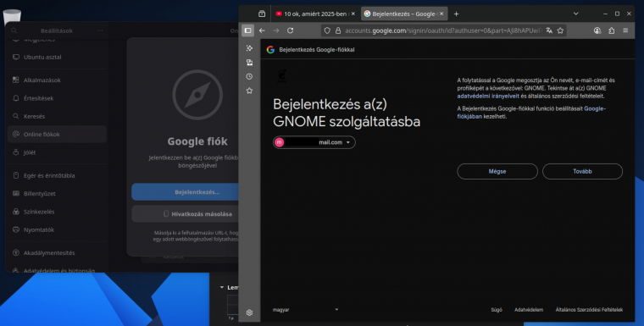Open Billentyűzet in Settings sidebar
The height and width of the screenshot is (326, 644).
point(57,193)
